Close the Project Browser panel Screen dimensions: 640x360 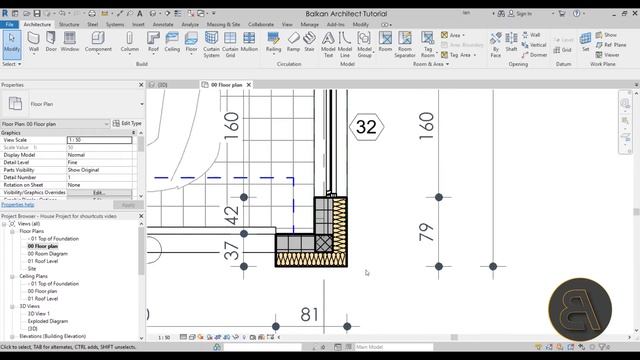click(141, 216)
